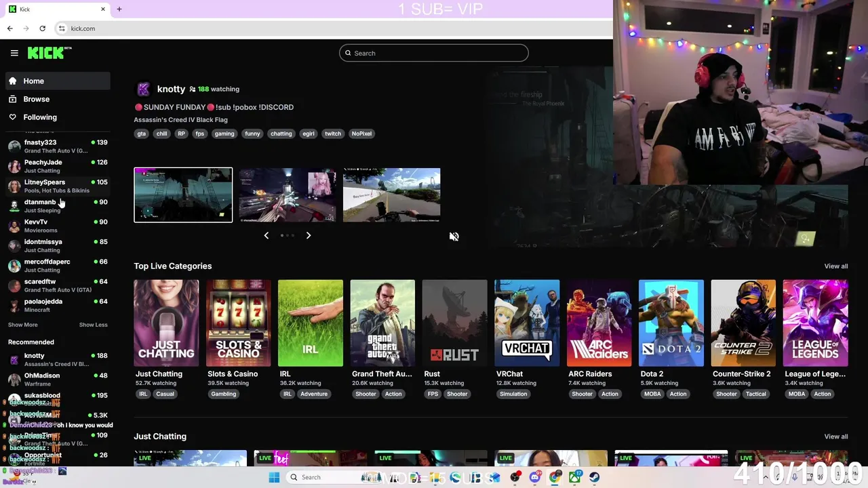Click Assassin's Creed IV Black Flag link
Screen dimensions: 868x488
tap(180, 120)
